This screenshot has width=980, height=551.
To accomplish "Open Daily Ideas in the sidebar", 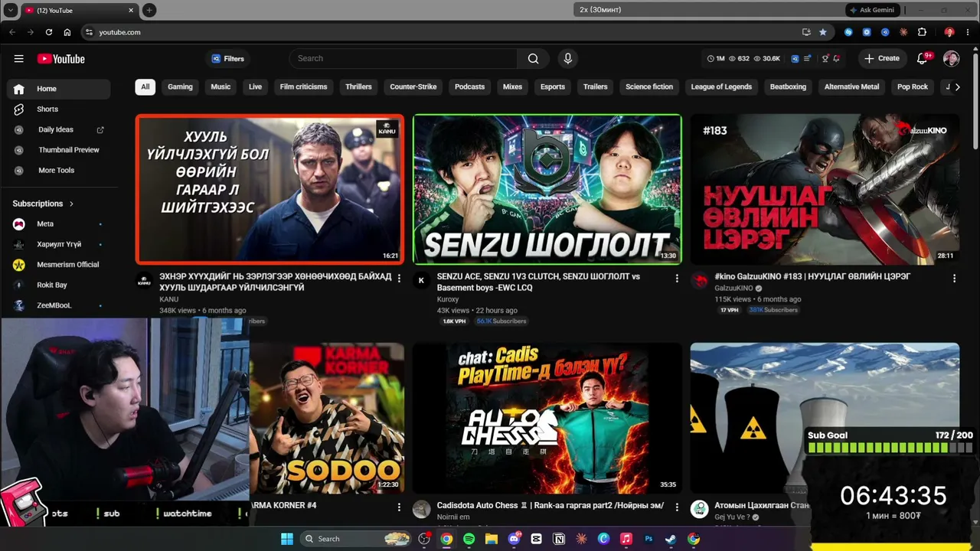I will point(58,129).
